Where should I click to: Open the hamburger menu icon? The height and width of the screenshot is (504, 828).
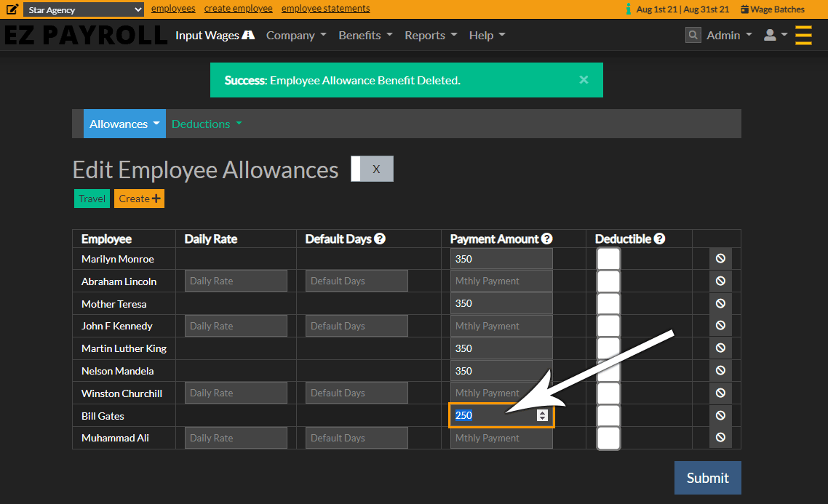803,34
